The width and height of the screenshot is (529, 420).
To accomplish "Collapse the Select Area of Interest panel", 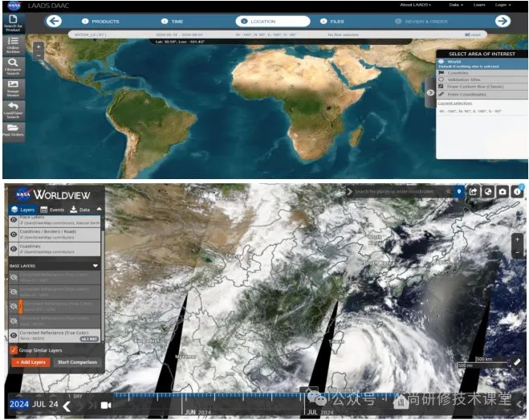I will (x=430, y=92).
